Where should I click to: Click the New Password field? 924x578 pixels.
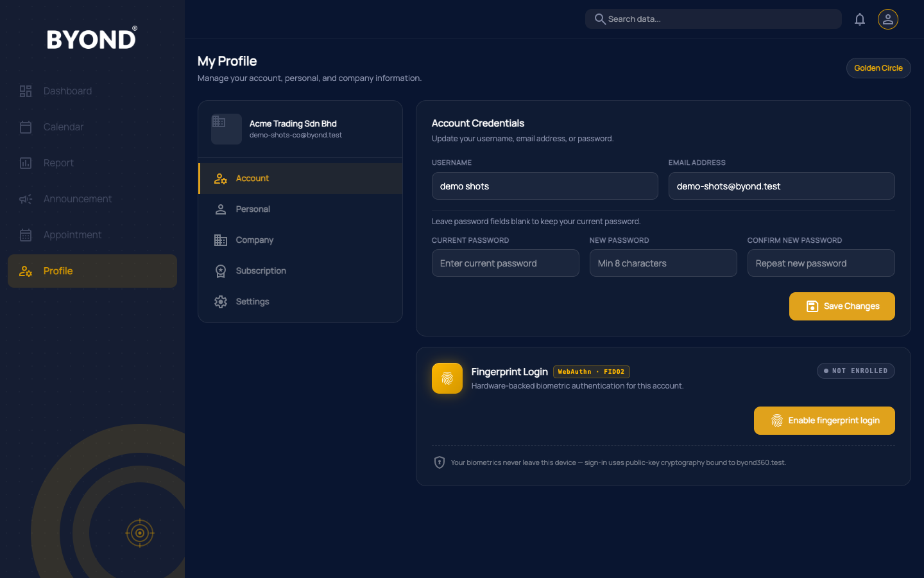tap(663, 263)
